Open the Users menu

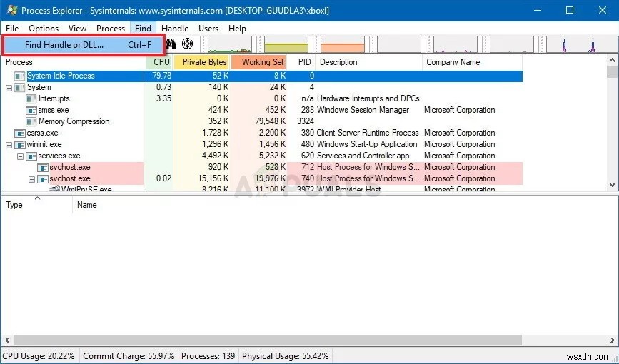coord(208,29)
